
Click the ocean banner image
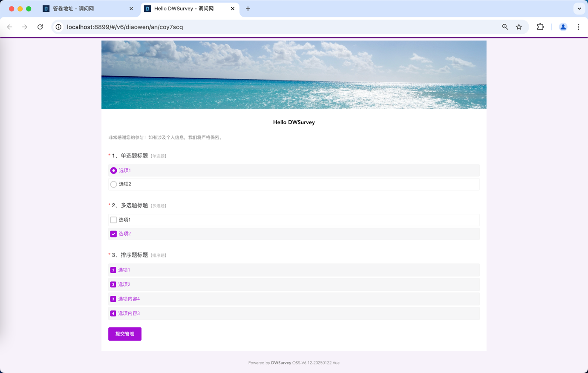point(294,75)
